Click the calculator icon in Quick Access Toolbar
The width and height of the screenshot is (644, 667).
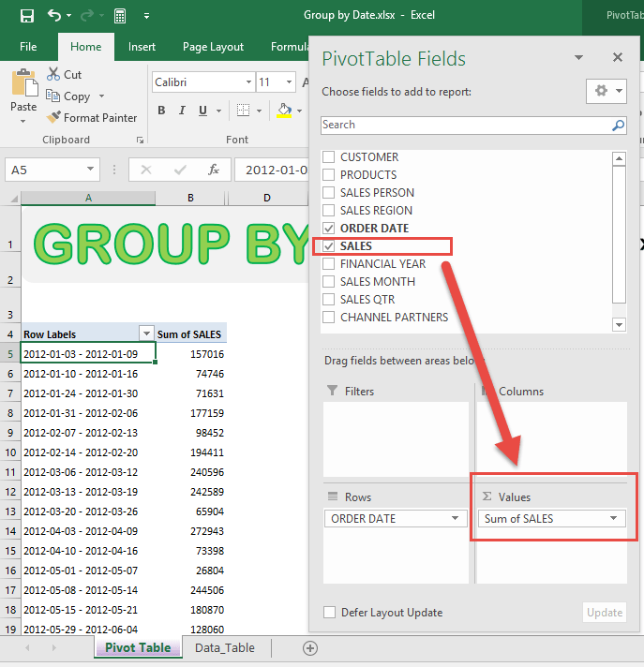[x=120, y=16]
